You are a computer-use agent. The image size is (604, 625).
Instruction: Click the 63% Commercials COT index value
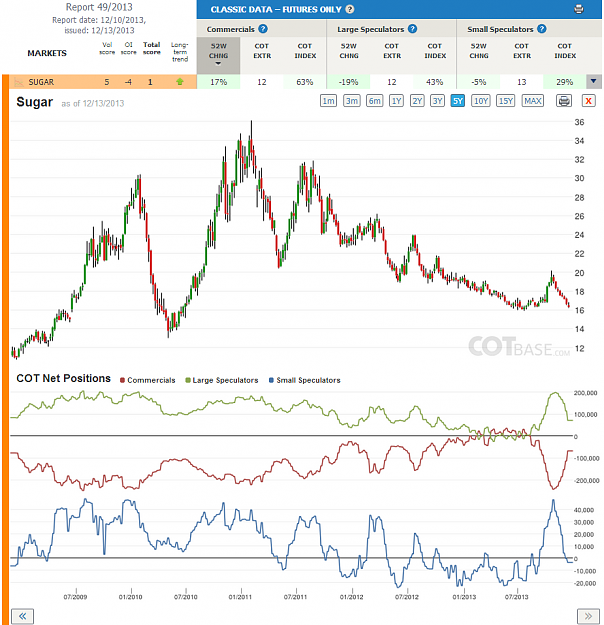point(305,82)
